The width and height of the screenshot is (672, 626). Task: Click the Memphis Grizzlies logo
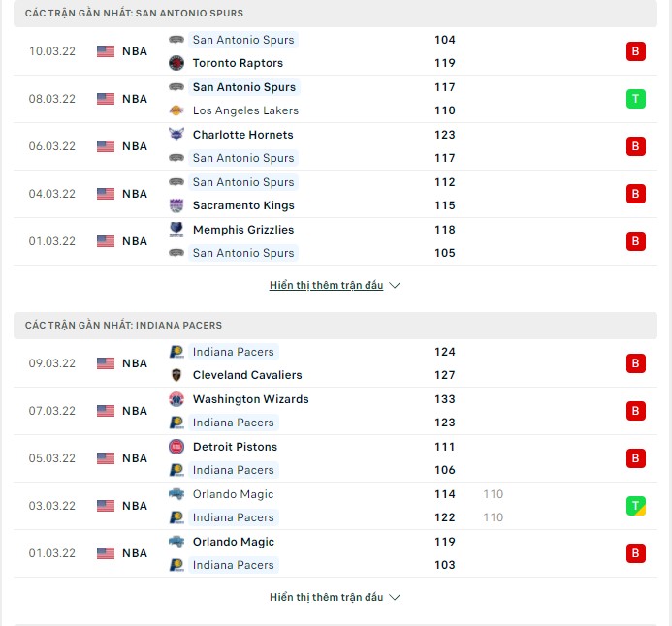[x=176, y=230]
